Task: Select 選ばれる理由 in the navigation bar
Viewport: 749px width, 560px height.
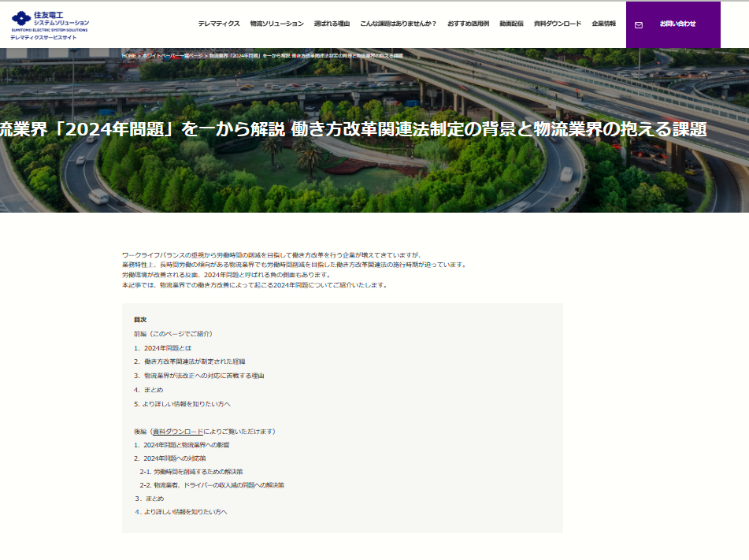Action: pyautogui.click(x=332, y=24)
